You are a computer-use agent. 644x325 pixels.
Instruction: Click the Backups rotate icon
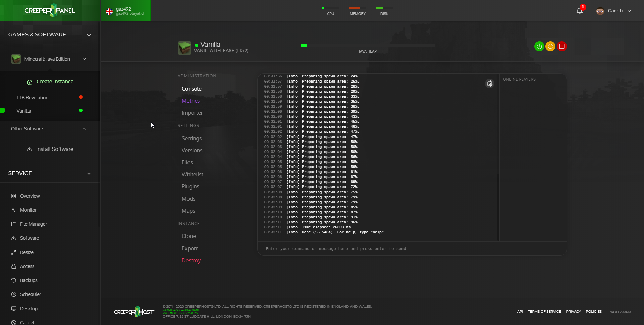point(14,280)
